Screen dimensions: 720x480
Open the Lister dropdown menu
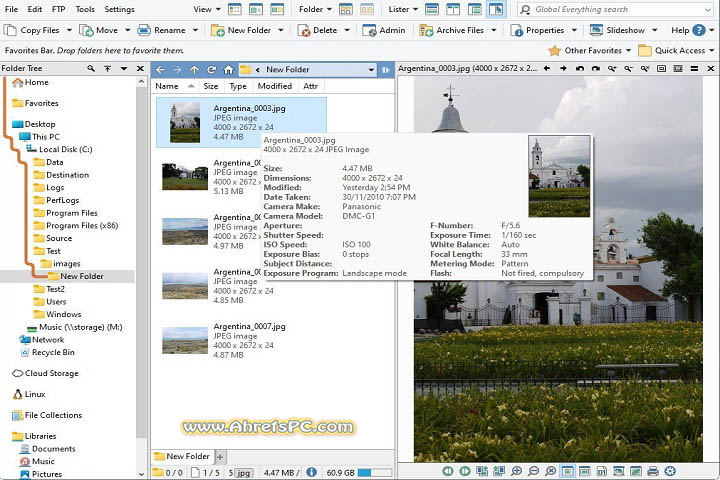pyautogui.click(x=403, y=9)
